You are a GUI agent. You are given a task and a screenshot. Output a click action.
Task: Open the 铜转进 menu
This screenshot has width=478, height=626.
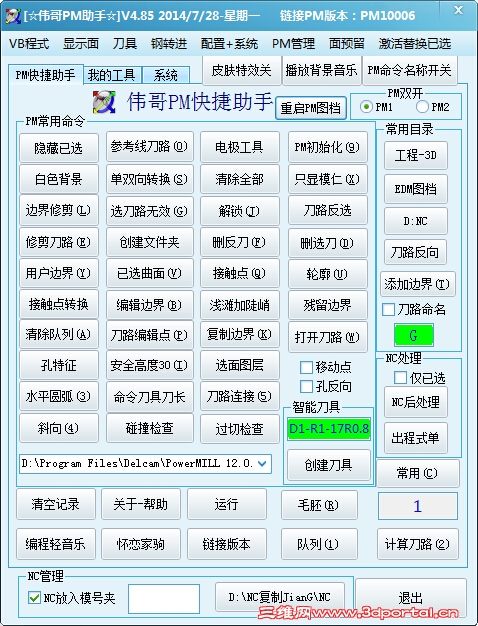click(169, 43)
